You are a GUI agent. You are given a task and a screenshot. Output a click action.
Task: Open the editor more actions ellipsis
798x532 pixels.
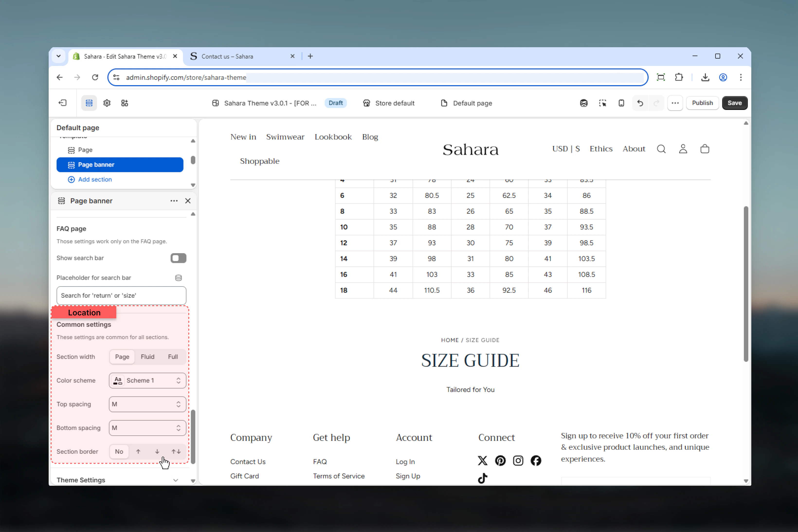coord(675,103)
